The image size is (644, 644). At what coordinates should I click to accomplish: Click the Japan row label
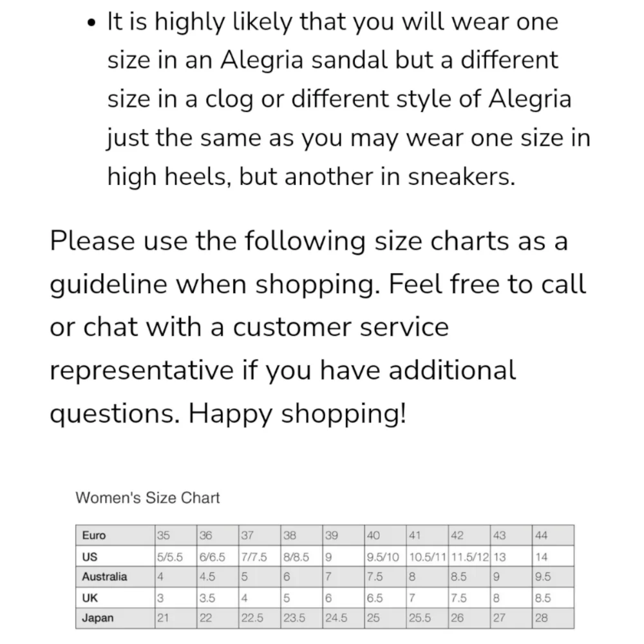[x=98, y=618]
